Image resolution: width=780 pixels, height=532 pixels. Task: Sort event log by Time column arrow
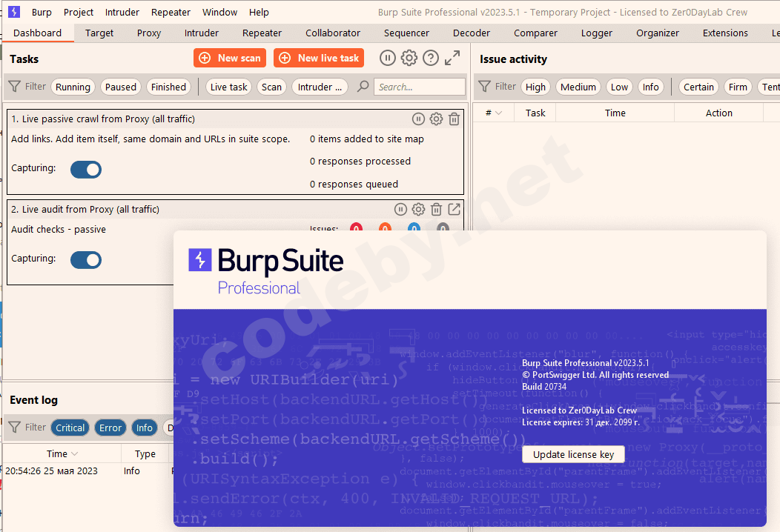[x=75, y=454]
